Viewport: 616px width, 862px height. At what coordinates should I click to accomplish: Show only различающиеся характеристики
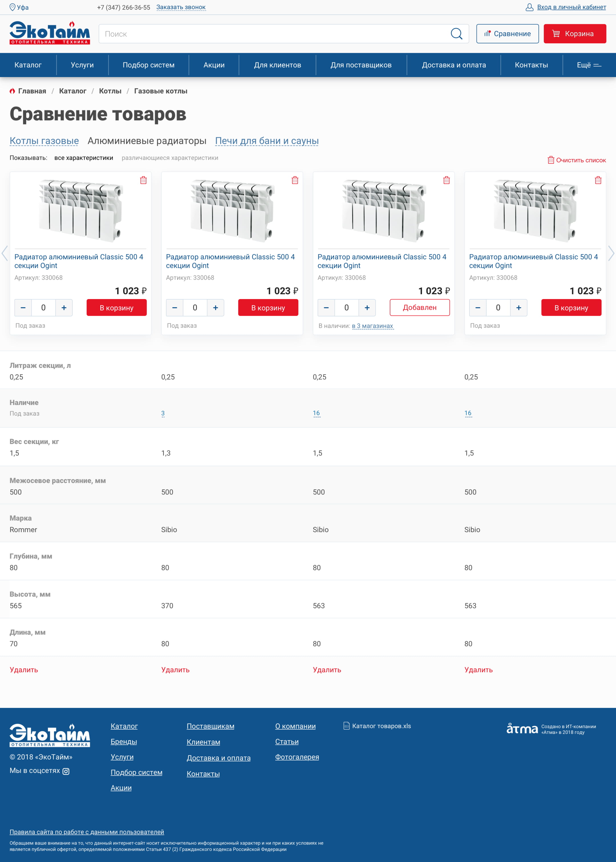coord(170,158)
